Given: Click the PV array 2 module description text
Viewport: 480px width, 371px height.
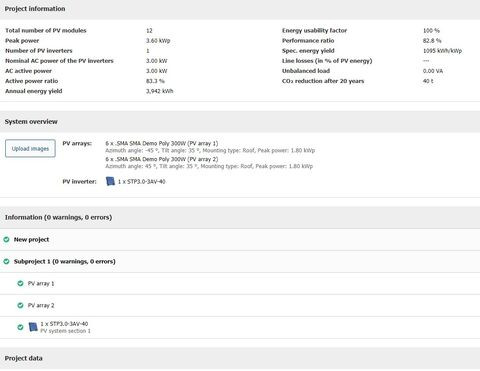Looking at the screenshot, I should click(162, 159).
